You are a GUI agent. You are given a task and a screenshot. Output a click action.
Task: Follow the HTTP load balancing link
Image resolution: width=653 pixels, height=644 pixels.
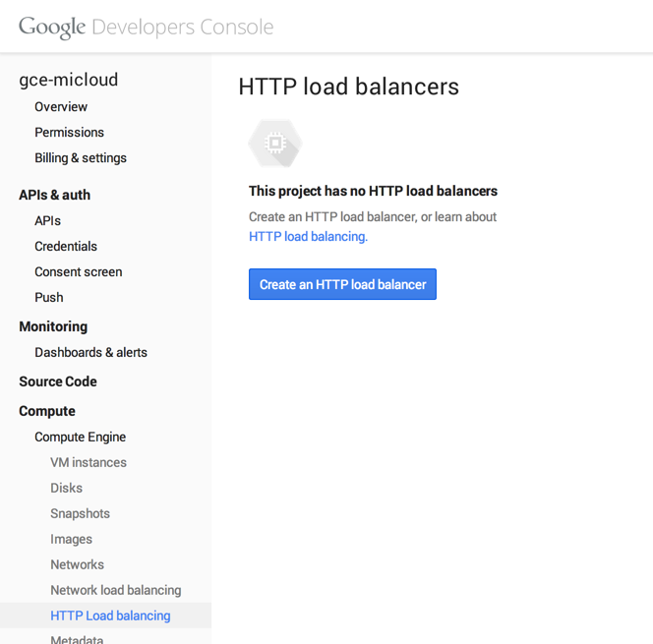point(308,236)
